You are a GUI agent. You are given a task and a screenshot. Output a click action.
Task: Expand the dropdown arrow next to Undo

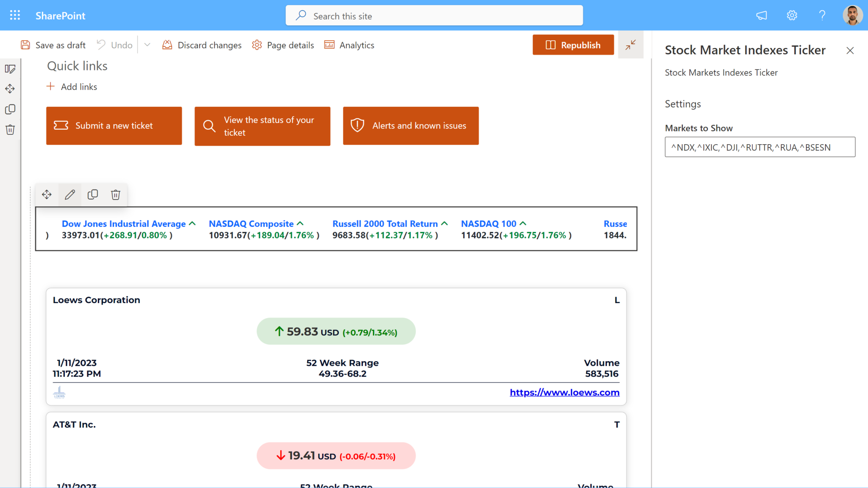click(147, 45)
